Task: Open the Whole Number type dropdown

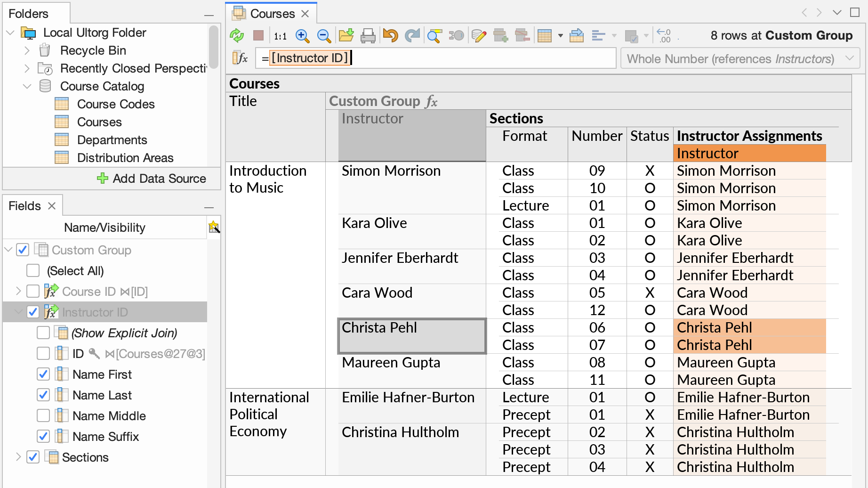Action: pyautogui.click(x=850, y=58)
